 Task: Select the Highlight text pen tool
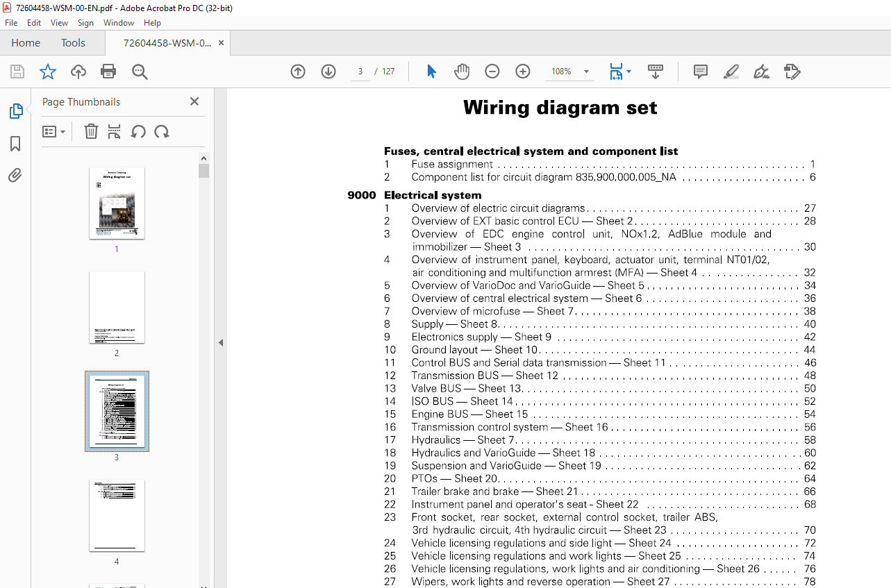731,72
